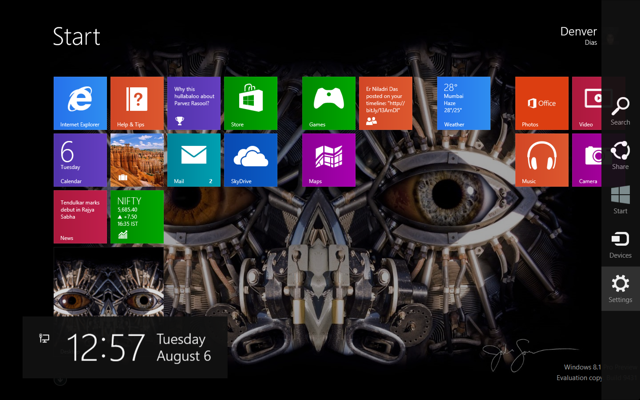Open the Weather tile showing Mumbai
Image resolution: width=640 pixels, height=400 pixels.
(463, 103)
